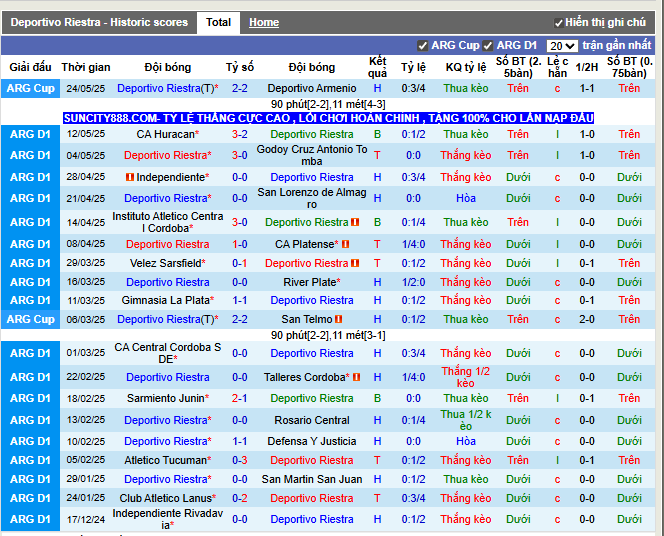
Task: Click ARG Cup label in 06/03/25 row
Action: (x=30, y=319)
